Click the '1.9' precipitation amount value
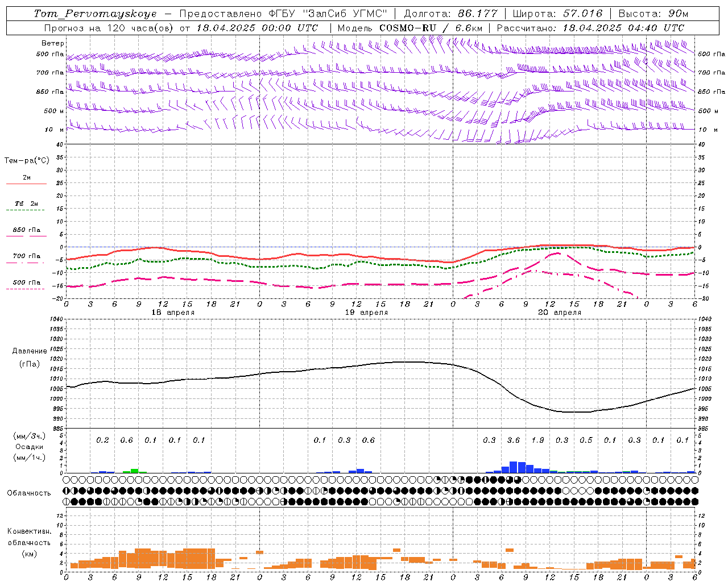 (x=537, y=440)
